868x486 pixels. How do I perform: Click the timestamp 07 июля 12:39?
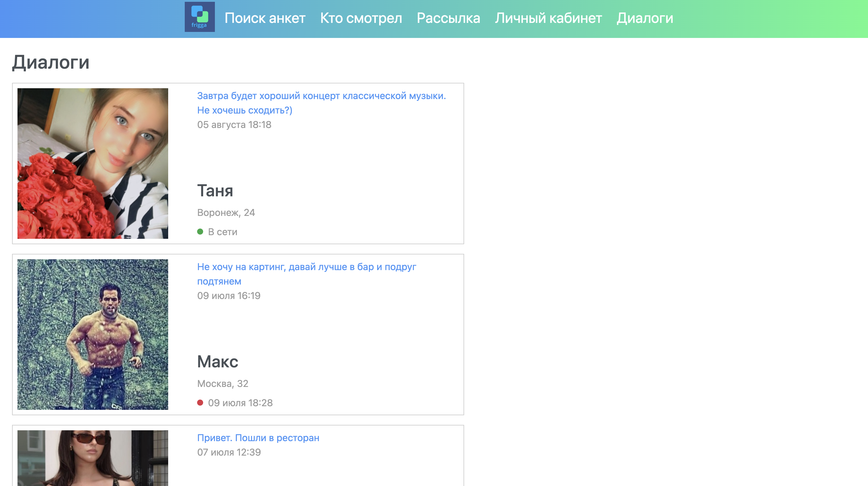pos(229,452)
